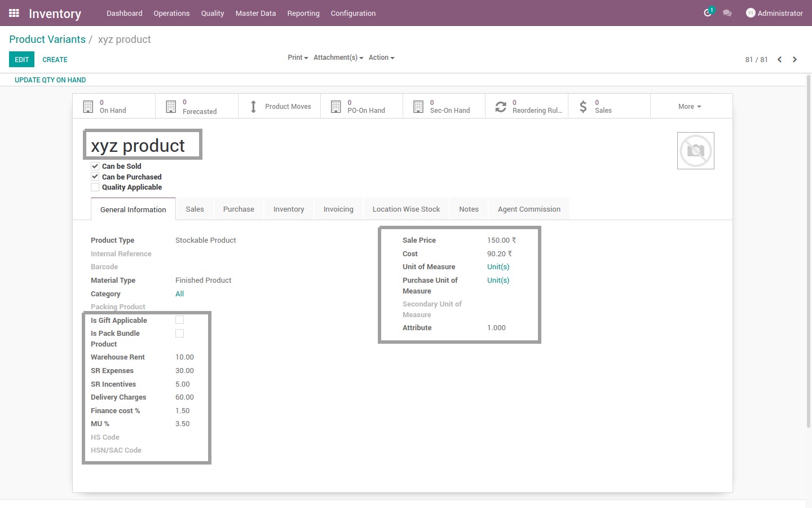The image size is (812, 508).
Task: Open the More dropdown
Action: 690,106
